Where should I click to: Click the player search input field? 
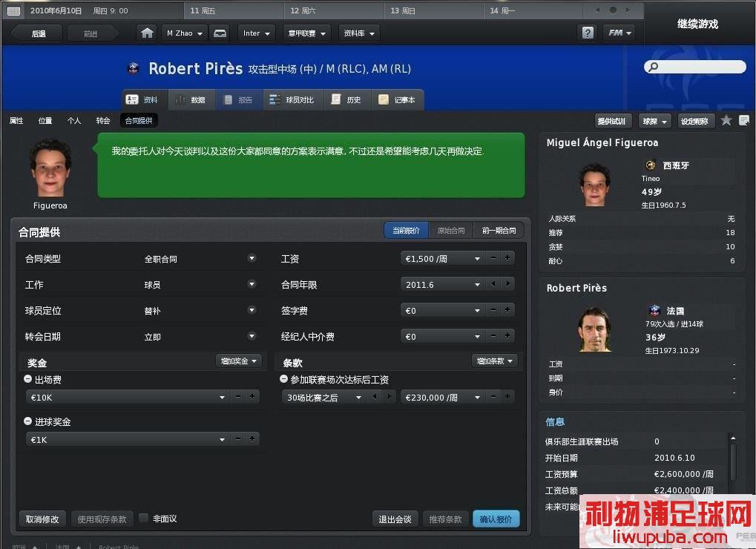695,67
